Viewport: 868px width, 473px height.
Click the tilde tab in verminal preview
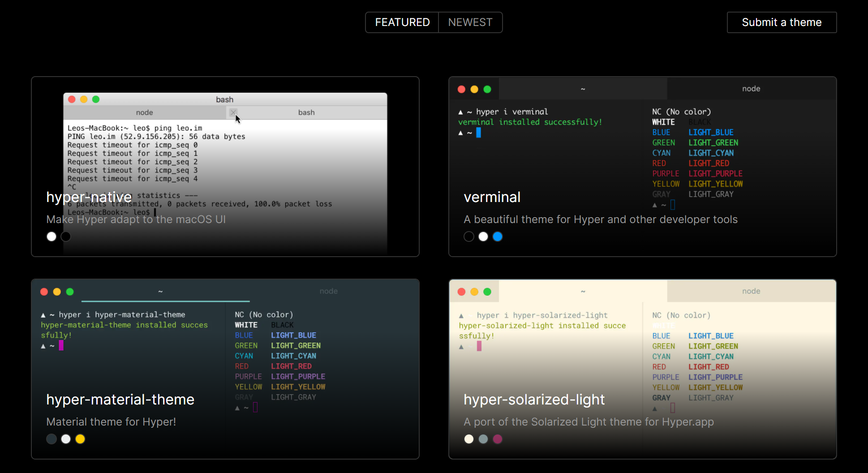tap(583, 89)
